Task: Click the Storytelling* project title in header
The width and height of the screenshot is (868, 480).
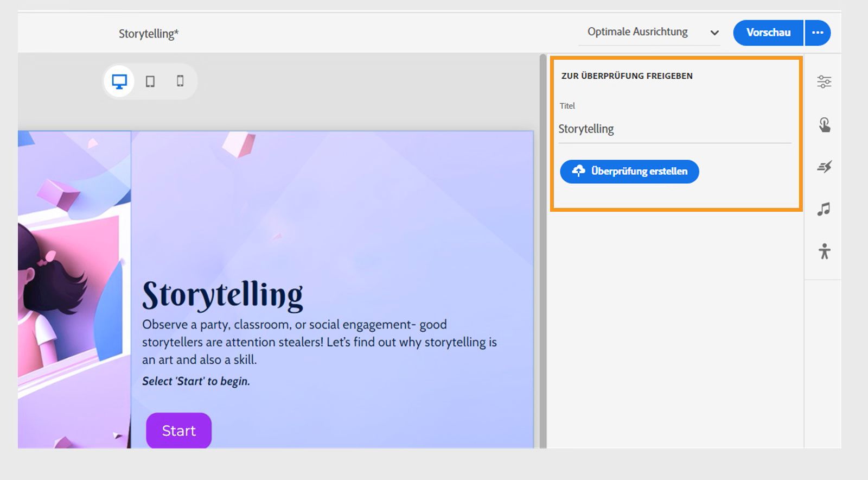Action: (x=149, y=34)
